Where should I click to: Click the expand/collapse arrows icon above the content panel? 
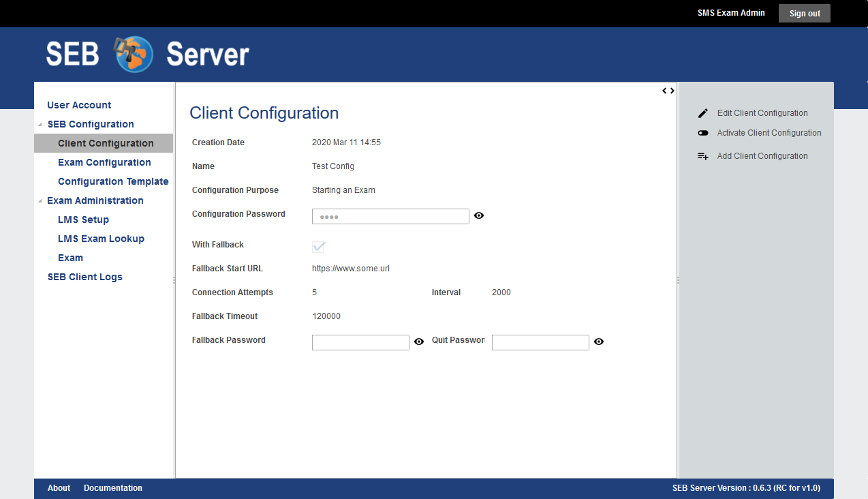coord(668,91)
